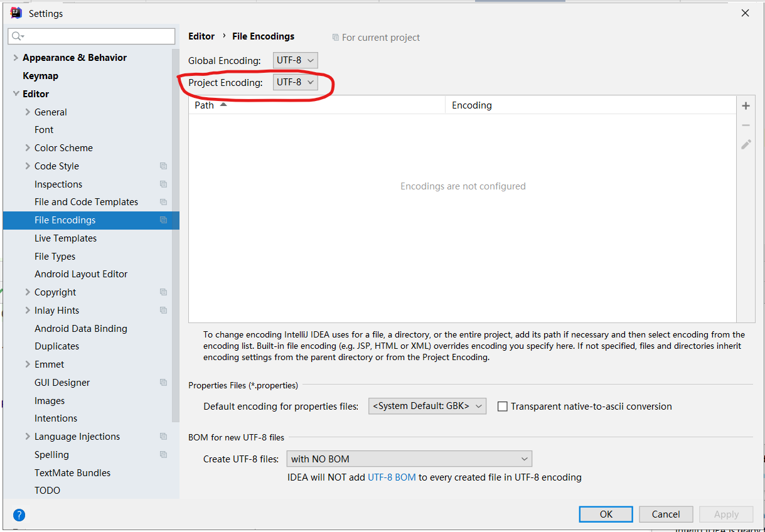Sort table by Path column header
Screen dimensions: 765x532
317,105
